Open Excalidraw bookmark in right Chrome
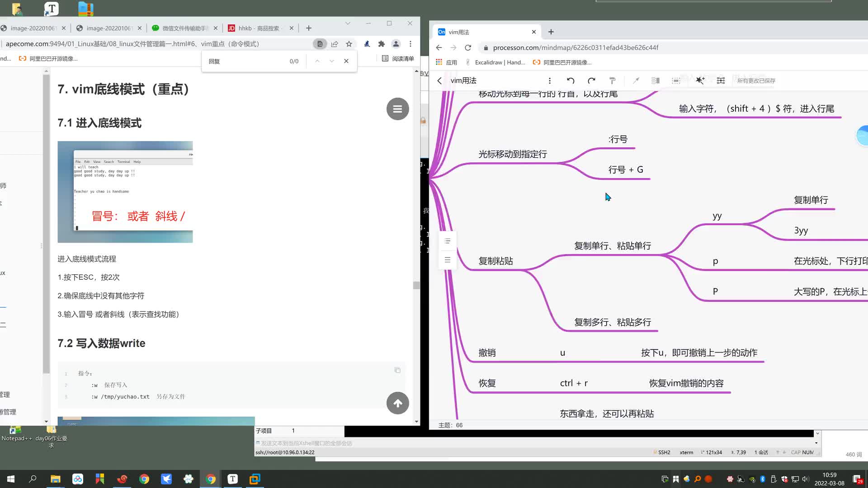Image resolution: width=868 pixels, height=488 pixels. pyautogui.click(x=495, y=62)
